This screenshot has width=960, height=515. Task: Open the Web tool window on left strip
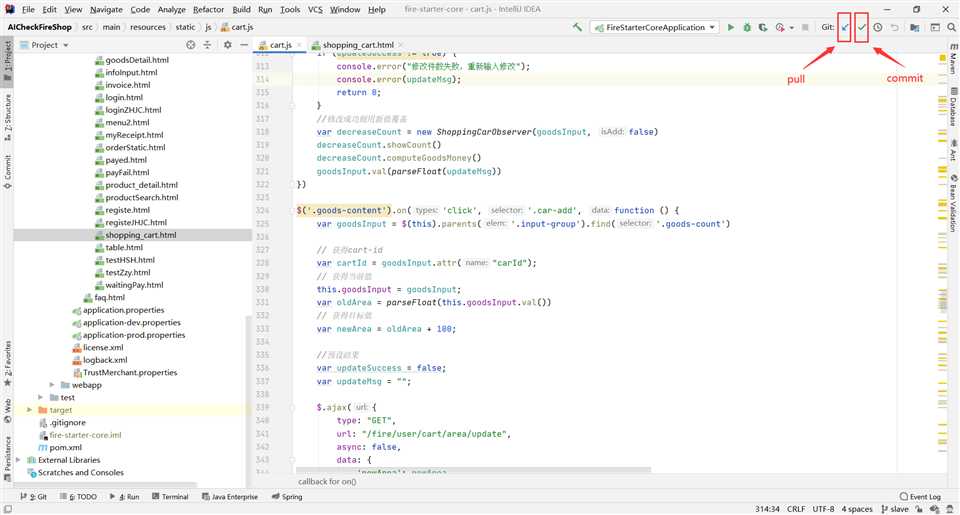7,411
